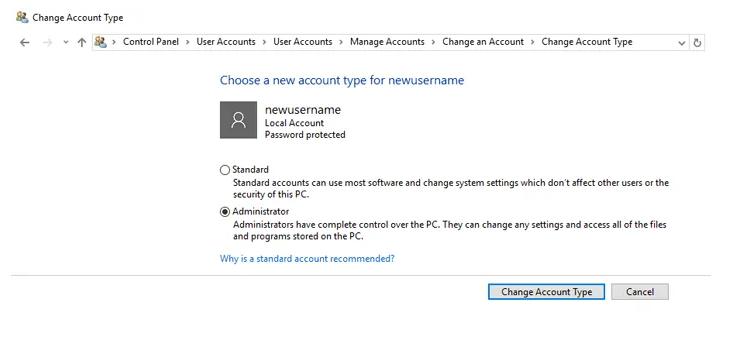Expand chevron after Change an Account breadcrumb
Viewport: 729px width, 363px height.
point(533,42)
